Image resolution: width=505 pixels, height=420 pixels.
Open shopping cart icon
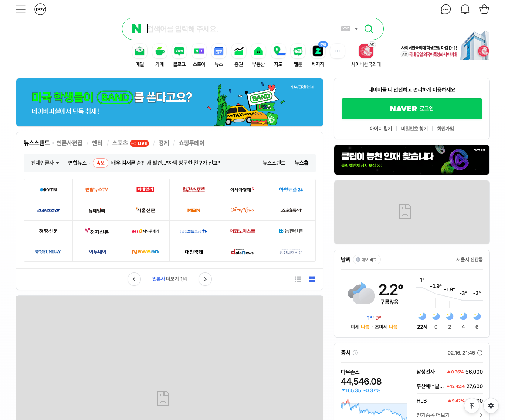(484, 9)
